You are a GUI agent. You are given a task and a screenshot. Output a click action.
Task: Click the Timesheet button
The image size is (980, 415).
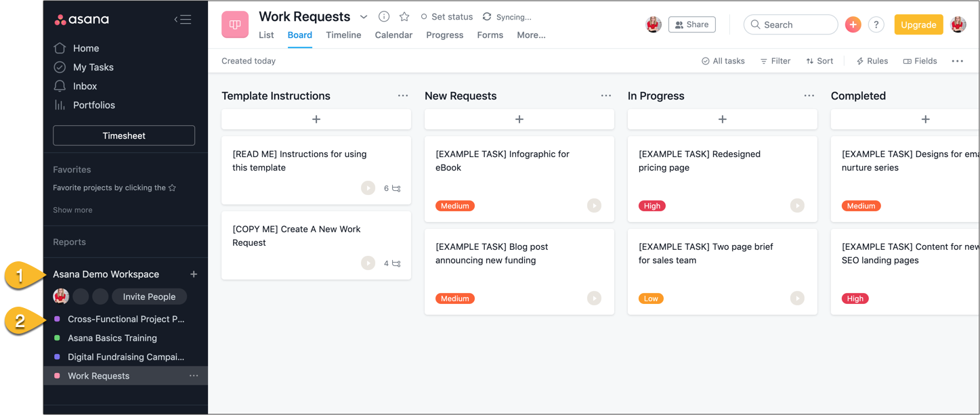(x=124, y=135)
